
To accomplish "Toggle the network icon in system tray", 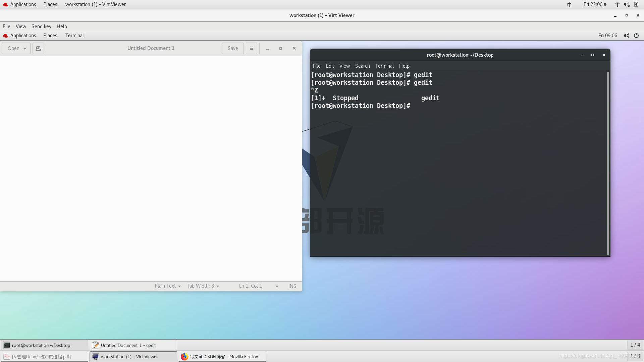I will (617, 4).
